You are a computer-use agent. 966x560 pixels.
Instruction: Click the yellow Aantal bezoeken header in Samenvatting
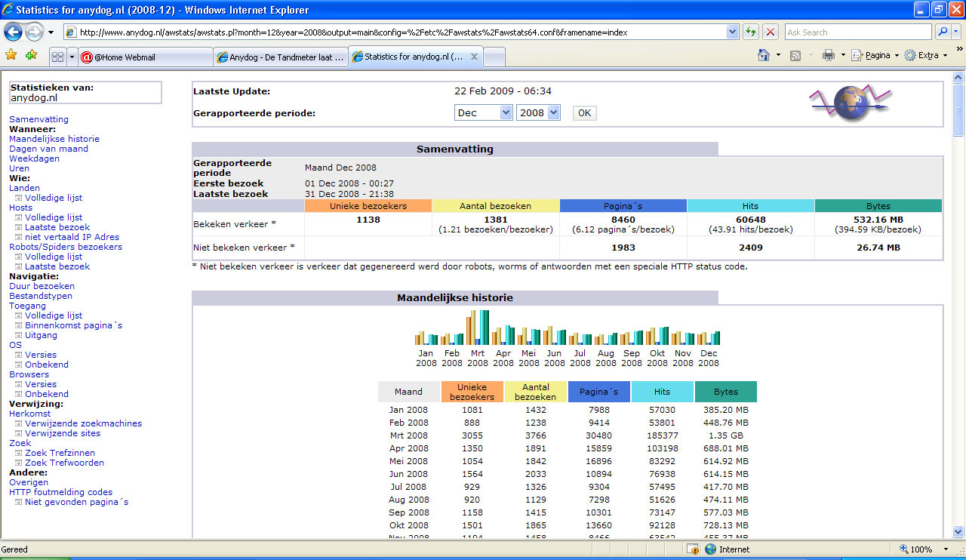coord(496,206)
